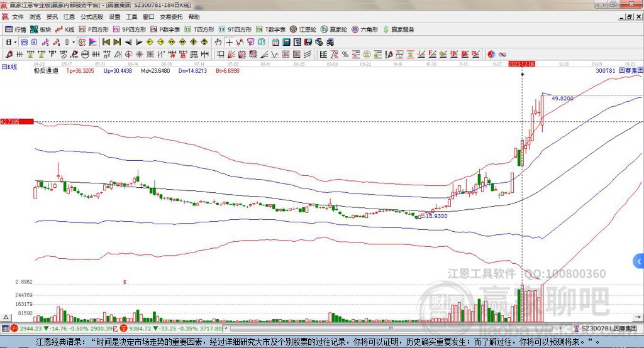The width and height of the screenshot is (644, 348).
Task: Select the Gann fan lines tool
Action: click(x=231, y=54)
